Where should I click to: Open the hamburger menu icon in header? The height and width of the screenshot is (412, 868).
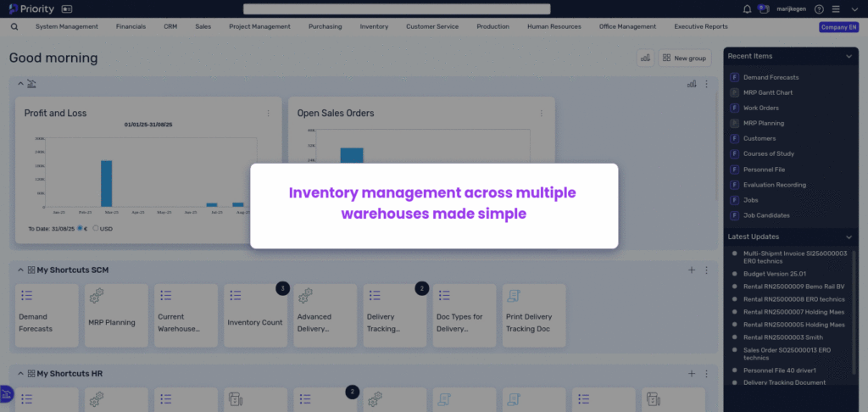pyautogui.click(x=836, y=8)
